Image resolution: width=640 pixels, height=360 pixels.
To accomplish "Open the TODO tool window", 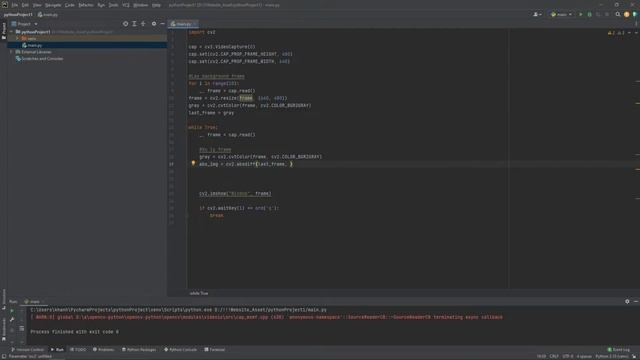I will [x=78, y=350].
